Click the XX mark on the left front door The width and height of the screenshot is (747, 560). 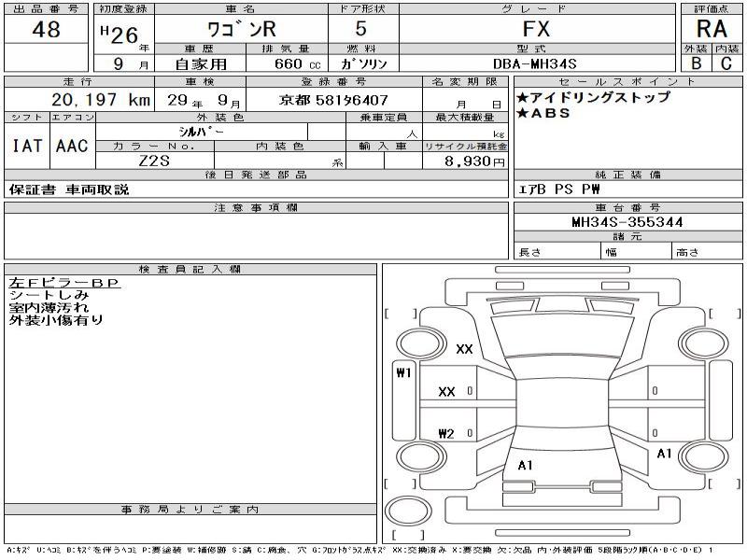(x=446, y=392)
